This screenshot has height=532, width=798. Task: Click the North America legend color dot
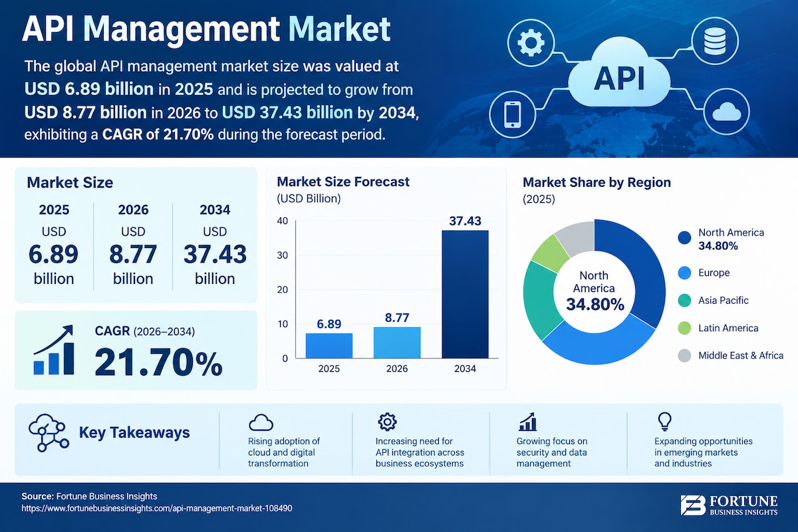pos(684,238)
